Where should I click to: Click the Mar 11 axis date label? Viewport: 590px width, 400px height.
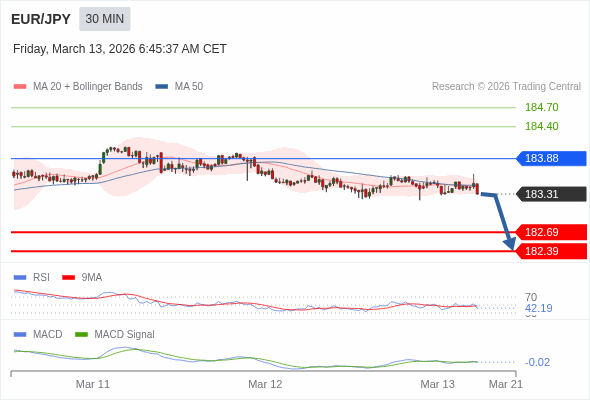click(x=93, y=384)
